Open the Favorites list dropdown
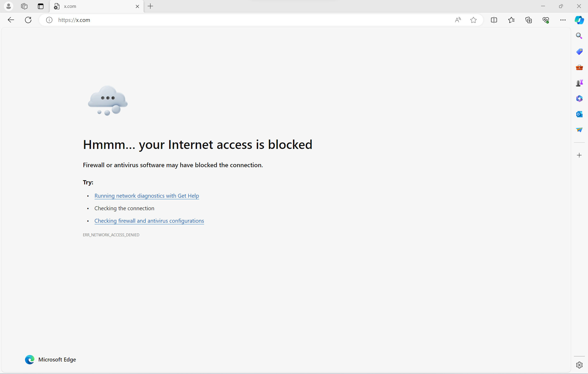This screenshot has width=588, height=374. [511, 20]
